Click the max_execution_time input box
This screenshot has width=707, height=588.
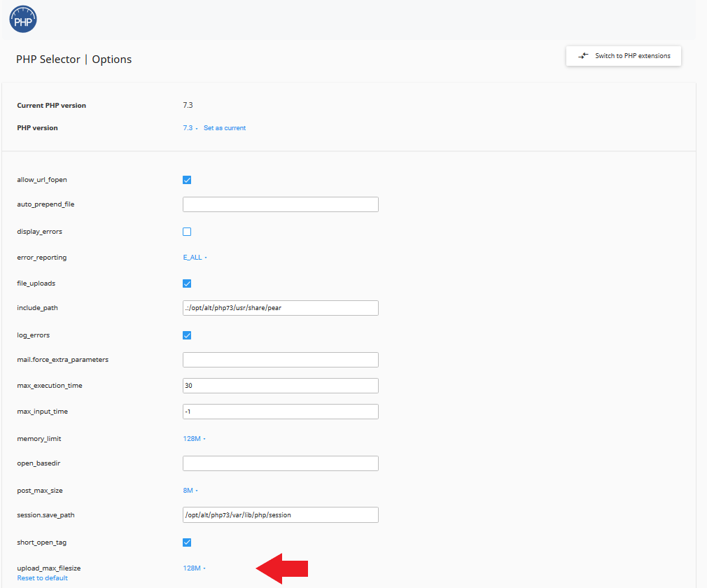[x=280, y=386]
